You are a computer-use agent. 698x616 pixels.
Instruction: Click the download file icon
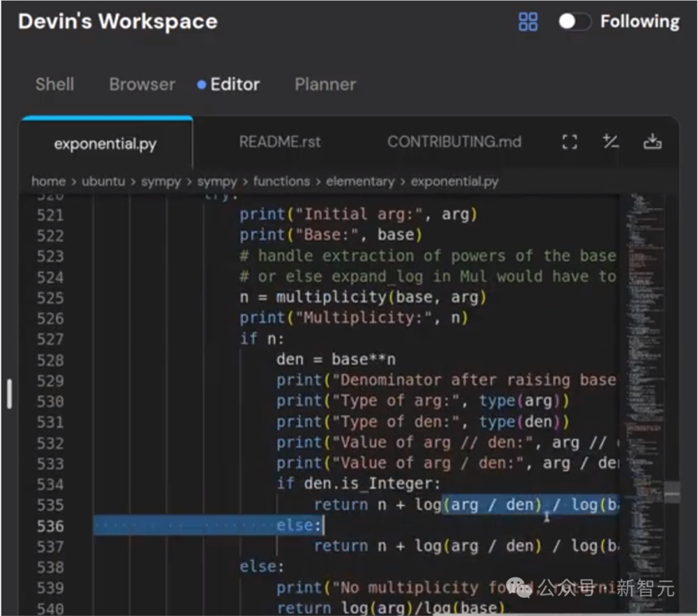coord(652,142)
